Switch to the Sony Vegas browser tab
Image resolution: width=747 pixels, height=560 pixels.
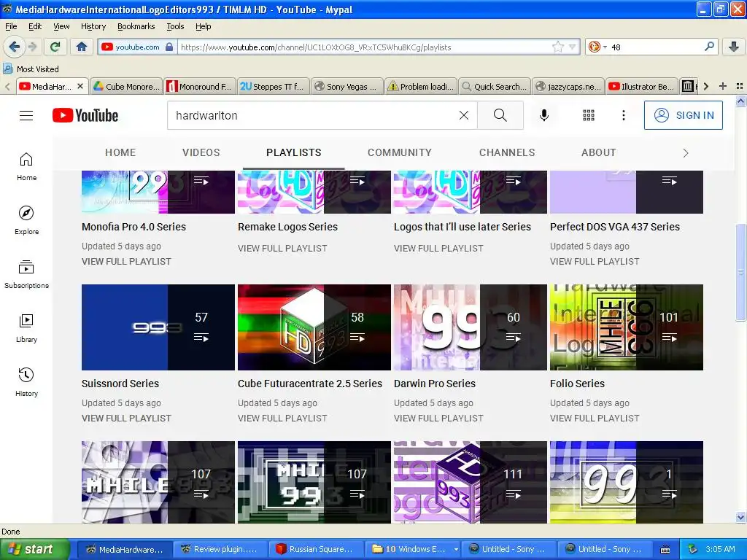coord(347,86)
